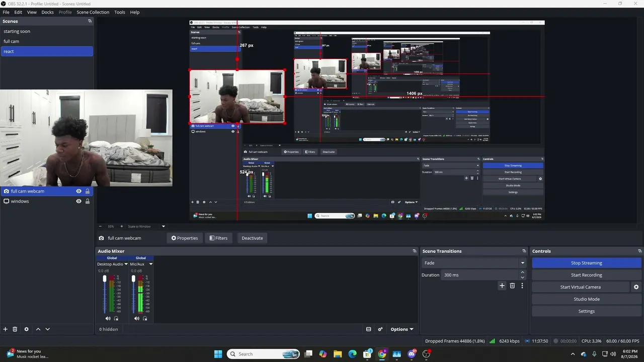Screen dimensions: 644x362
Task: Click the Stop Streaming button
Action: tap(586, 263)
